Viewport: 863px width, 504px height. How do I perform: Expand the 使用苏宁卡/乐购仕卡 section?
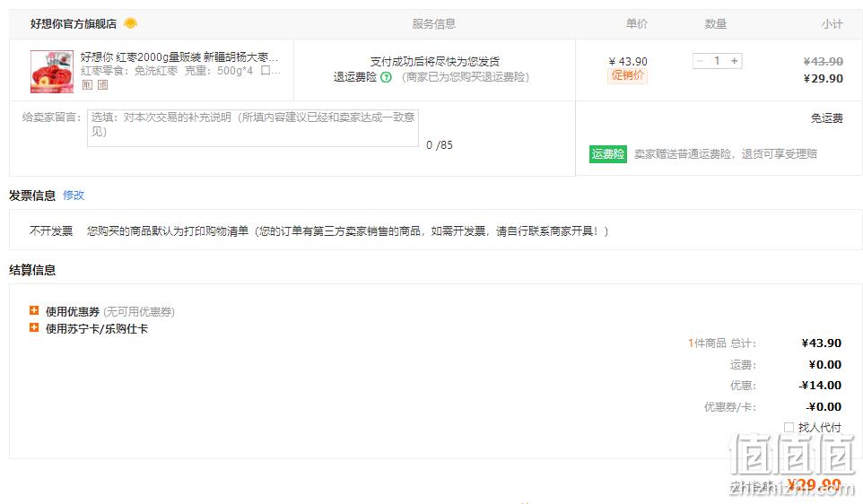(x=34, y=328)
